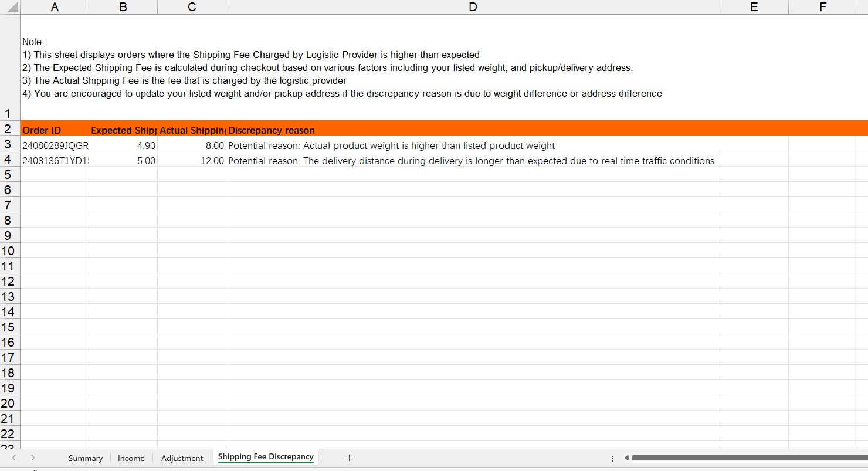Open the Summary sheet tab
Image resolution: width=868 pixels, height=471 pixels.
click(x=85, y=458)
